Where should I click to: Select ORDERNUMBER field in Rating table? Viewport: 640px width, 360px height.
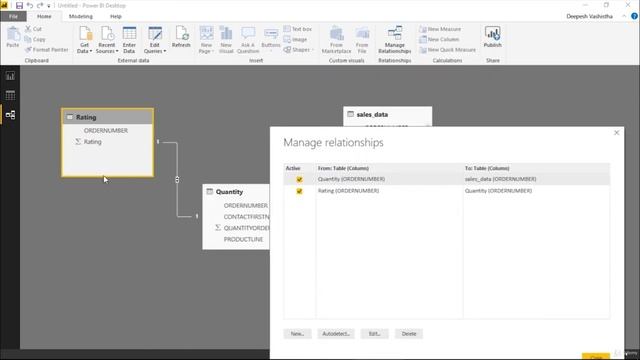[x=106, y=130]
